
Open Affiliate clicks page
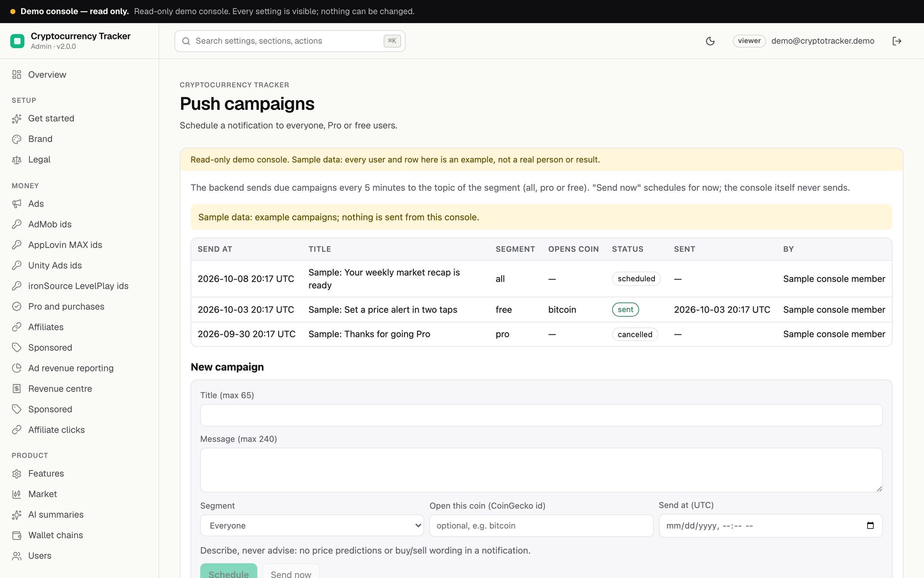pyautogui.click(x=56, y=430)
